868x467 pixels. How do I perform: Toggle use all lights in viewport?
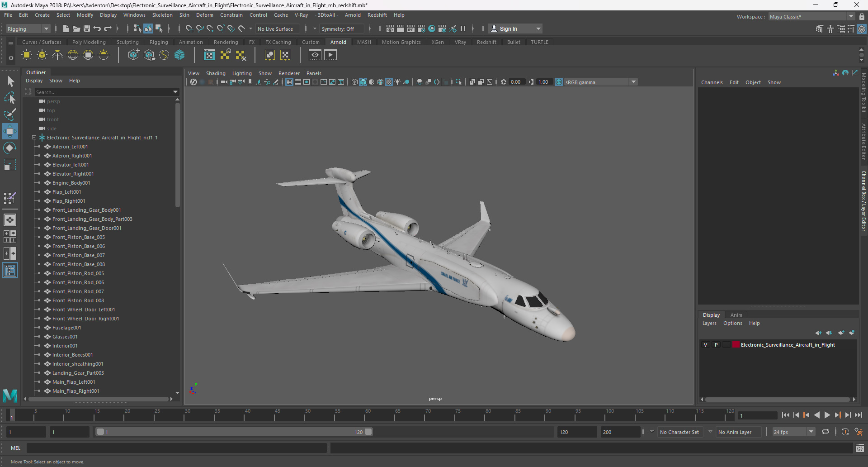coord(397,82)
